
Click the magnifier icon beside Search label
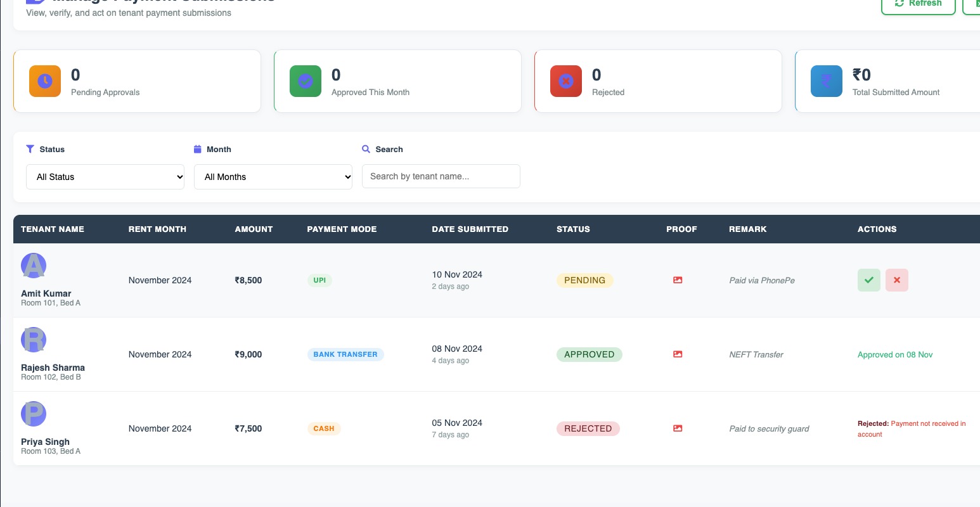366,149
